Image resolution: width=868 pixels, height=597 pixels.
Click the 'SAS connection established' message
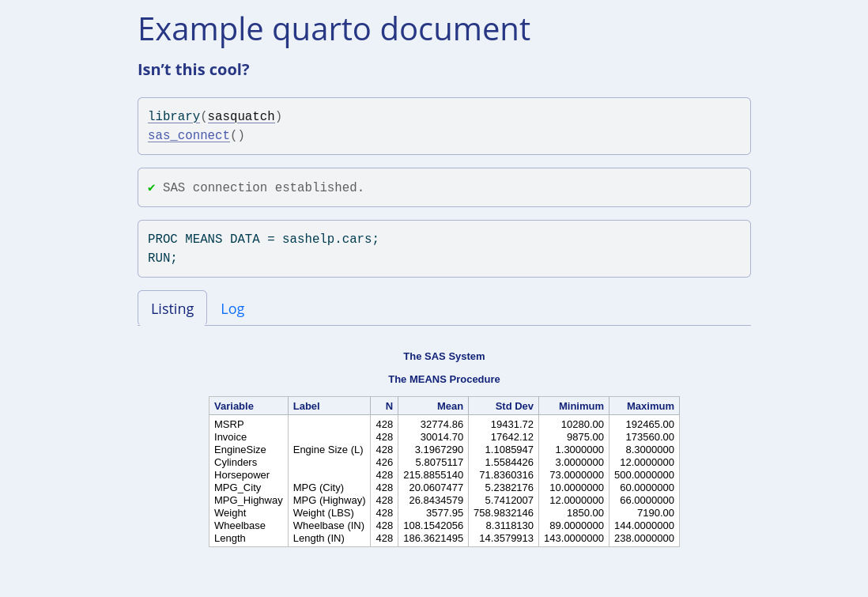[263, 188]
